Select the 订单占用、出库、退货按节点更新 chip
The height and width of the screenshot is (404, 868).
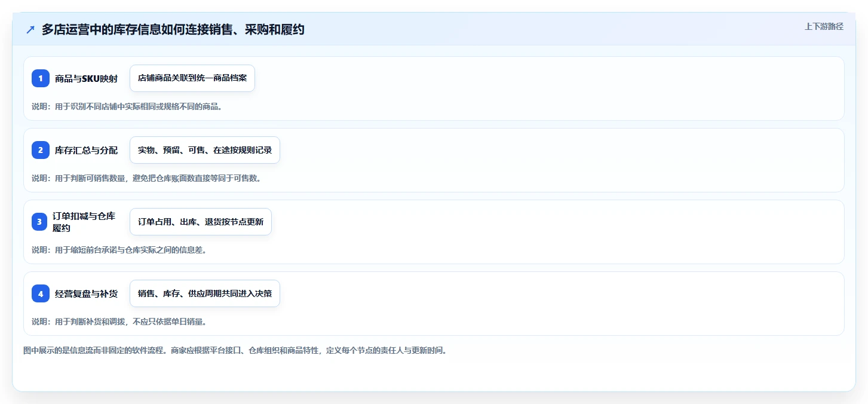[x=201, y=222]
